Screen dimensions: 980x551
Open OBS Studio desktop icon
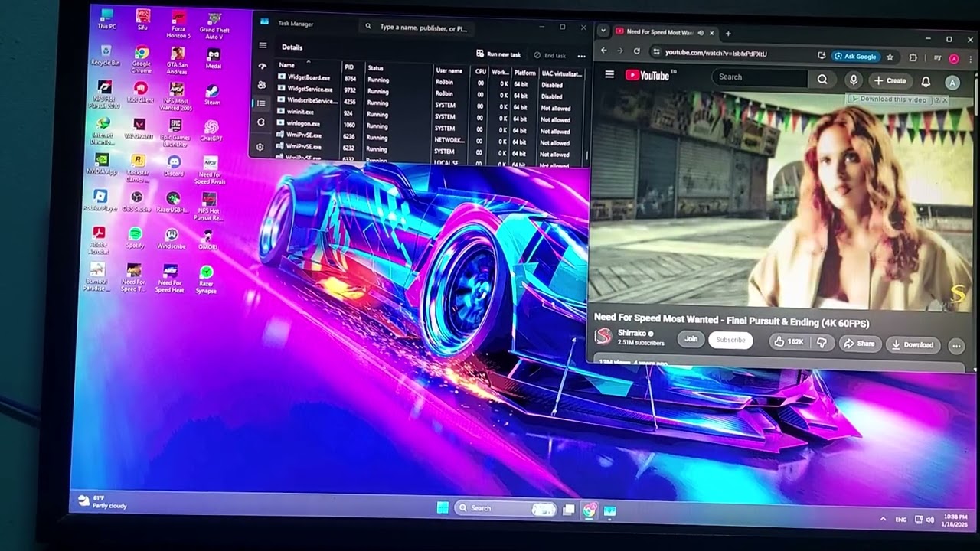tap(136, 202)
